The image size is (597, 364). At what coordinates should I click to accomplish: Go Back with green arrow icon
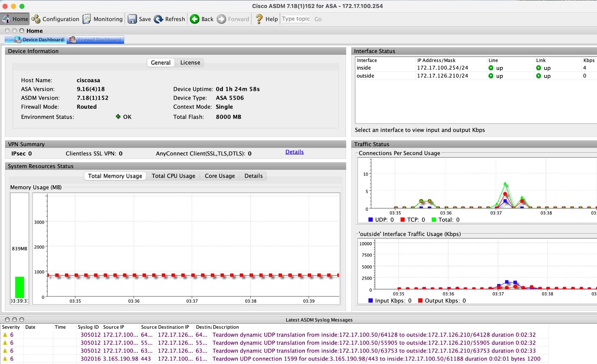[x=195, y=19]
